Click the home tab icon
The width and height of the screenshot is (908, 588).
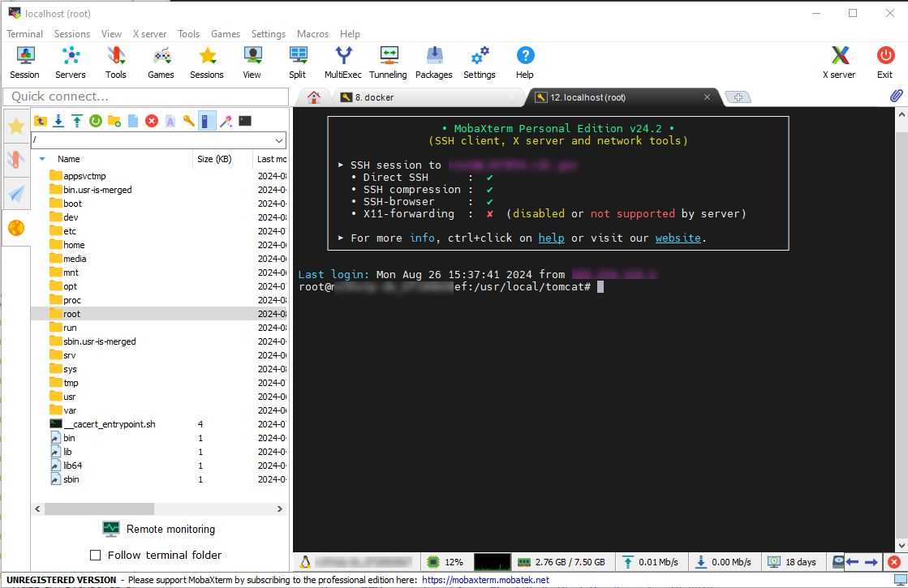tap(314, 97)
